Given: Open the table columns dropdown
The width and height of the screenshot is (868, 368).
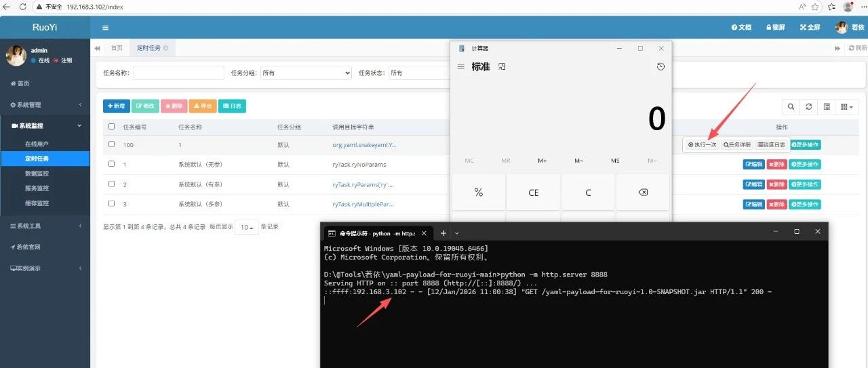Looking at the screenshot, I should (x=848, y=106).
